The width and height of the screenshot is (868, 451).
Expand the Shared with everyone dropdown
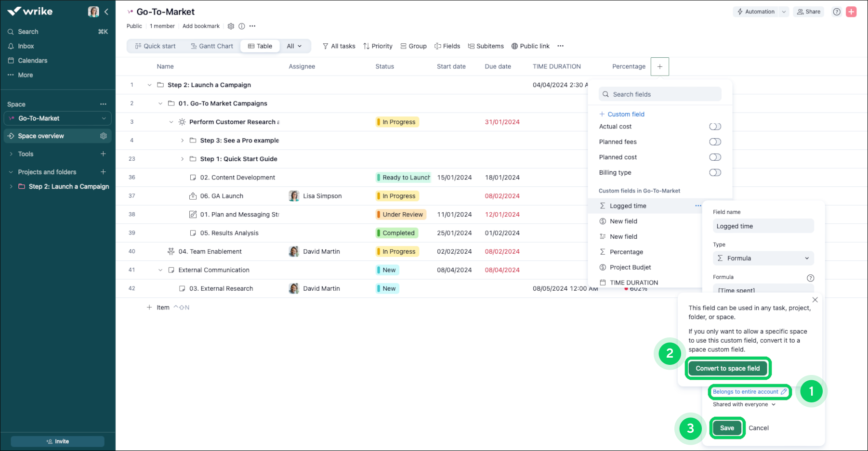coord(744,405)
